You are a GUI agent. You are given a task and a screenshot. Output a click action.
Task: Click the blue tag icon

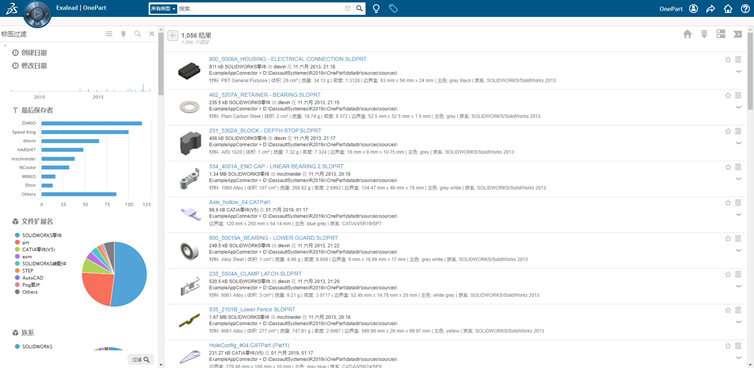click(393, 9)
